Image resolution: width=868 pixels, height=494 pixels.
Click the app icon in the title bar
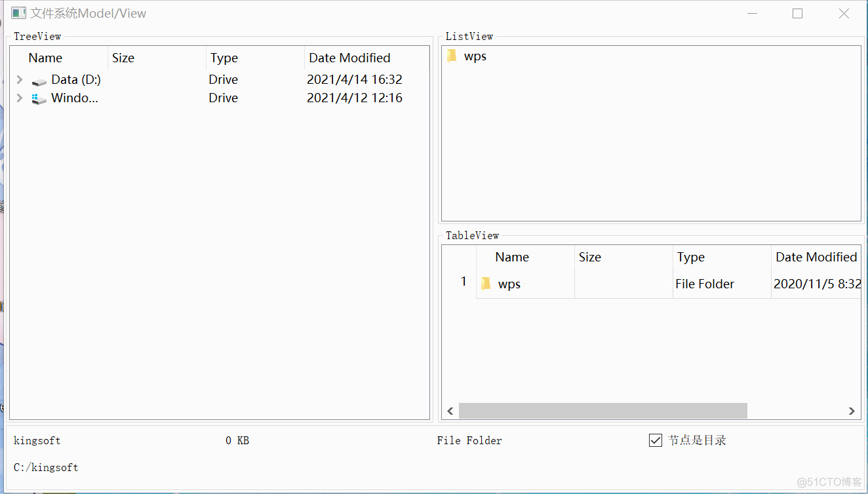[x=18, y=13]
